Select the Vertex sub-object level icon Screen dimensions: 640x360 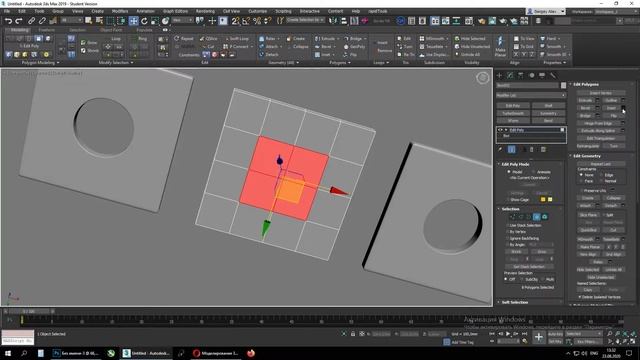tap(513, 217)
